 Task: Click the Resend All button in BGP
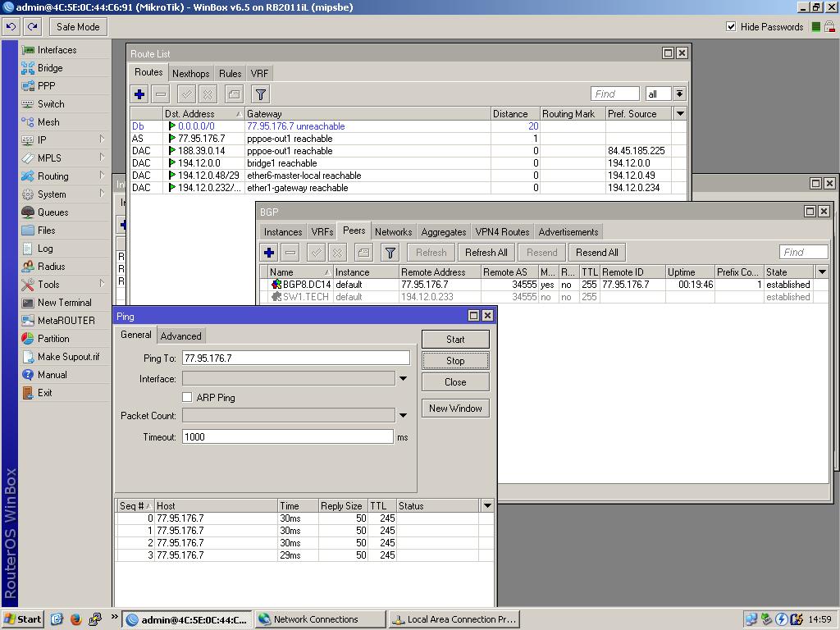point(597,253)
